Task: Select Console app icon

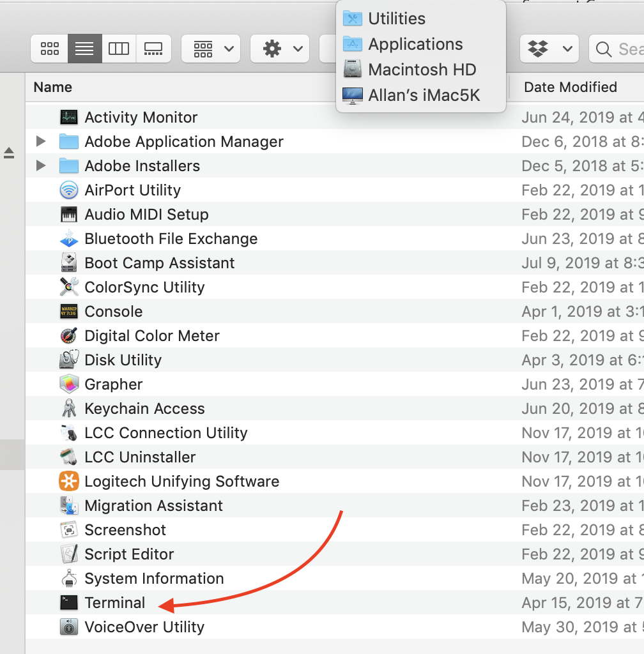Action: click(69, 311)
